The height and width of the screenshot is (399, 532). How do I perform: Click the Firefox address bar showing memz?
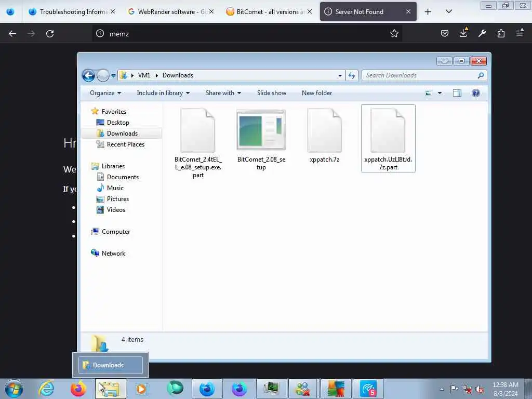248,34
